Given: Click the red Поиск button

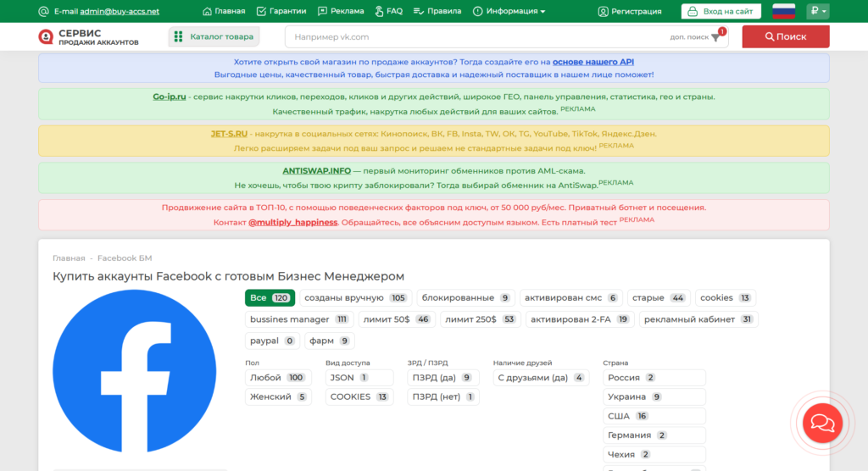Looking at the screenshot, I should pos(786,36).
